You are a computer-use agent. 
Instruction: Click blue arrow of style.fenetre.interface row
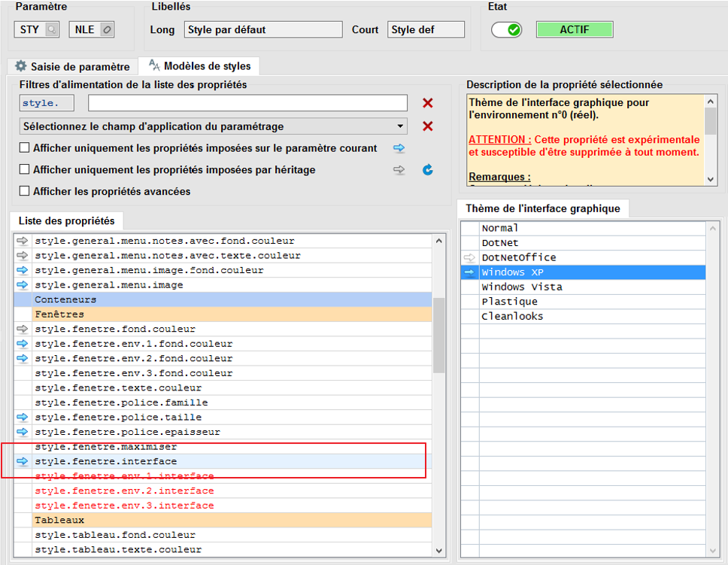23,461
